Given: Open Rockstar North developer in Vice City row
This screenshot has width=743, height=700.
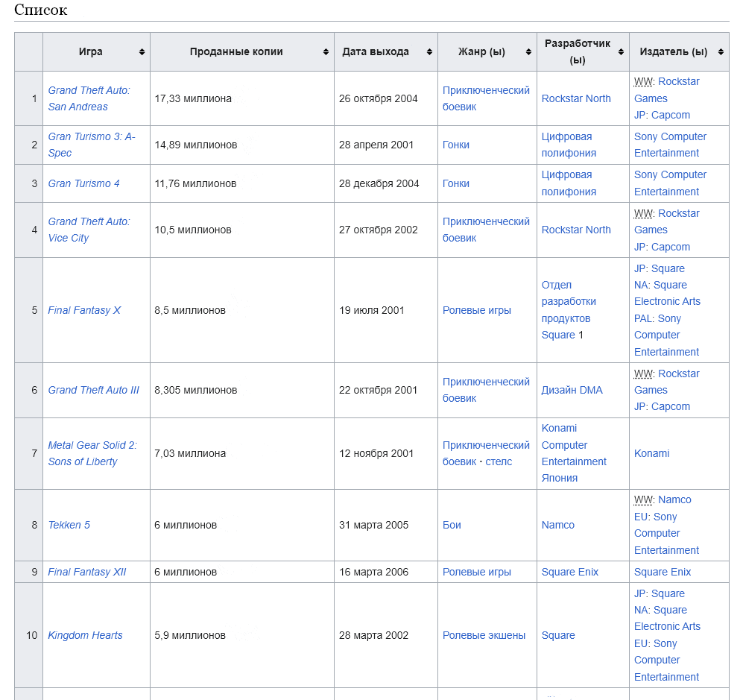Looking at the screenshot, I should click(576, 230).
